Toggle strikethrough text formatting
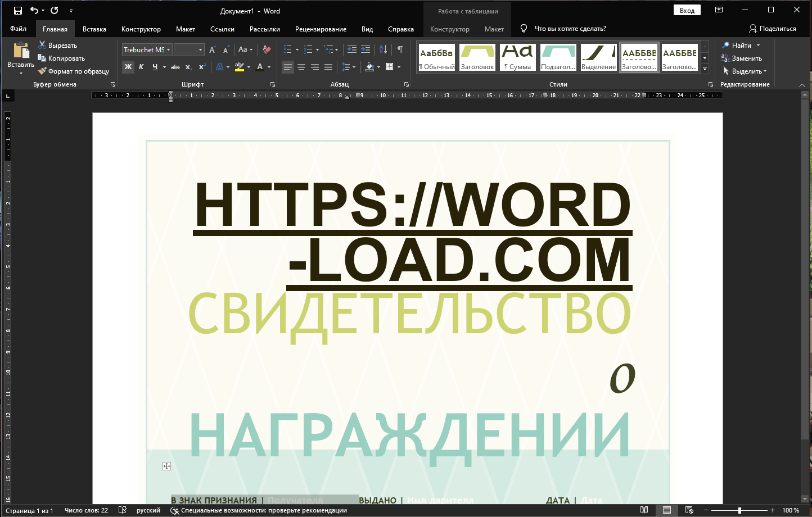The image size is (812, 517). pos(175,67)
